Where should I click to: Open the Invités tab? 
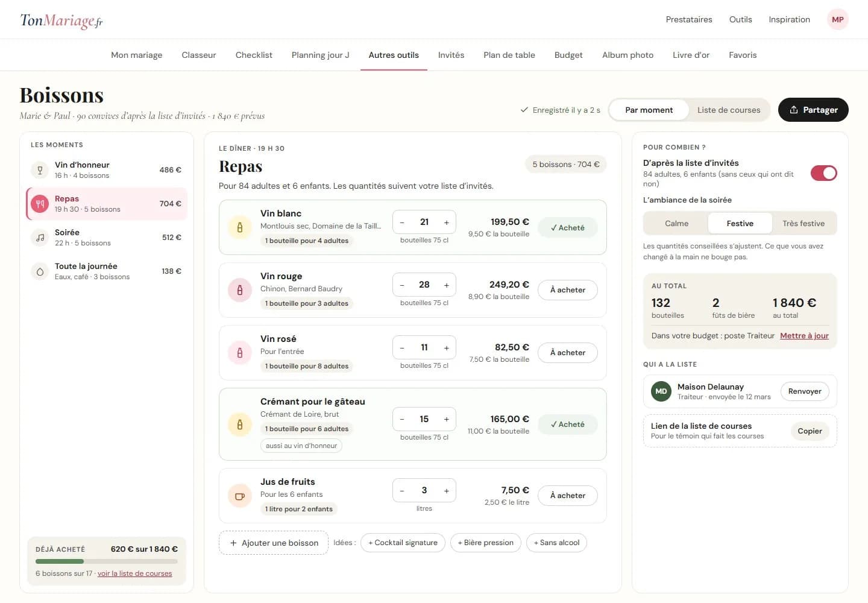pos(451,55)
